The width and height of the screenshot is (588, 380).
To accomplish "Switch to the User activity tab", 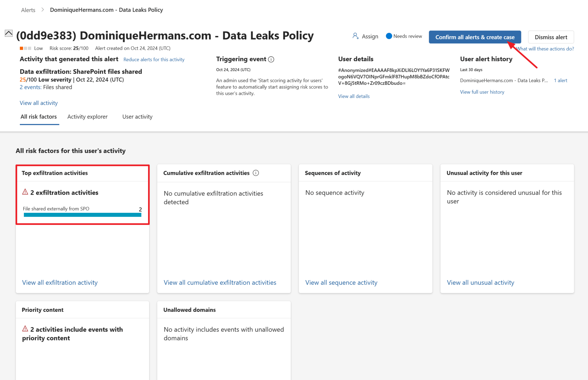I will pyautogui.click(x=137, y=117).
